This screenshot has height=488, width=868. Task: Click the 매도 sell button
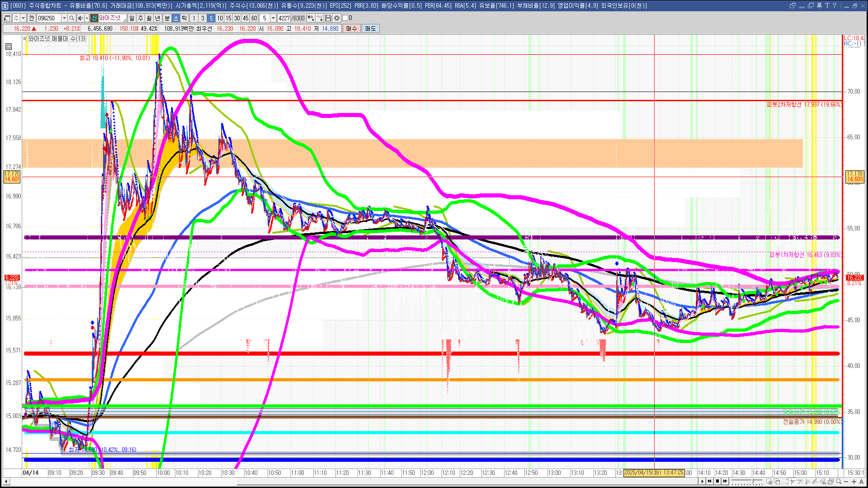point(370,28)
